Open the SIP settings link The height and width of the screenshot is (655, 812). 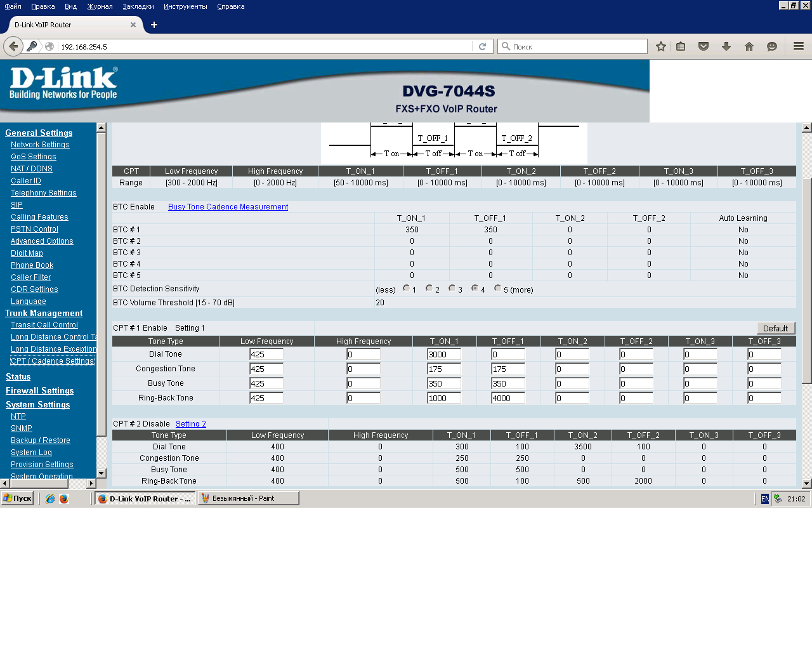[x=16, y=205]
